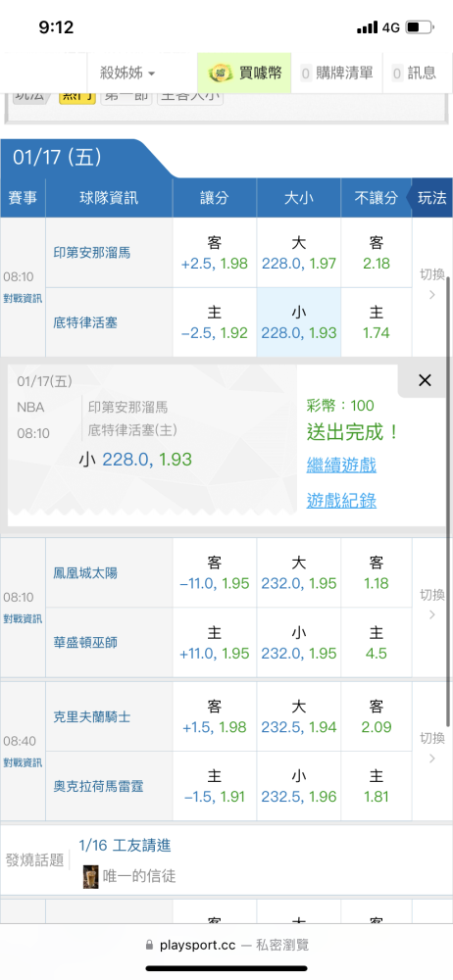Tap the playsport.cc address bar
Screen dimensions: 453x980
tap(226, 945)
